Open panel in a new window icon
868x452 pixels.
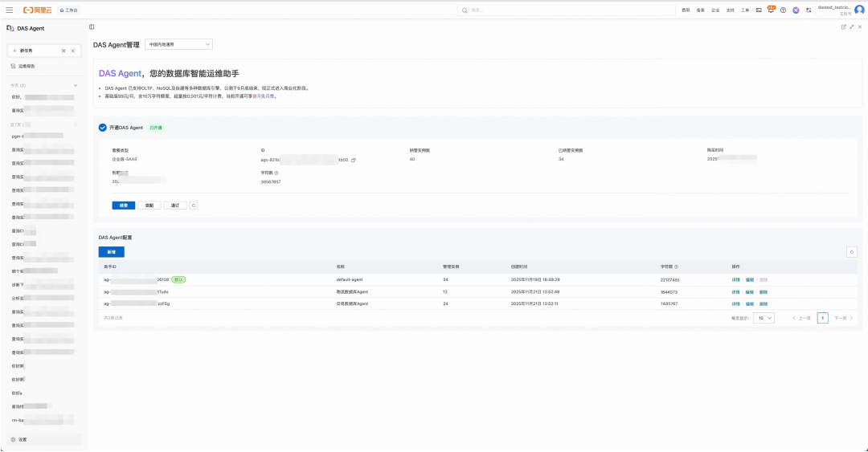[x=843, y=26]
